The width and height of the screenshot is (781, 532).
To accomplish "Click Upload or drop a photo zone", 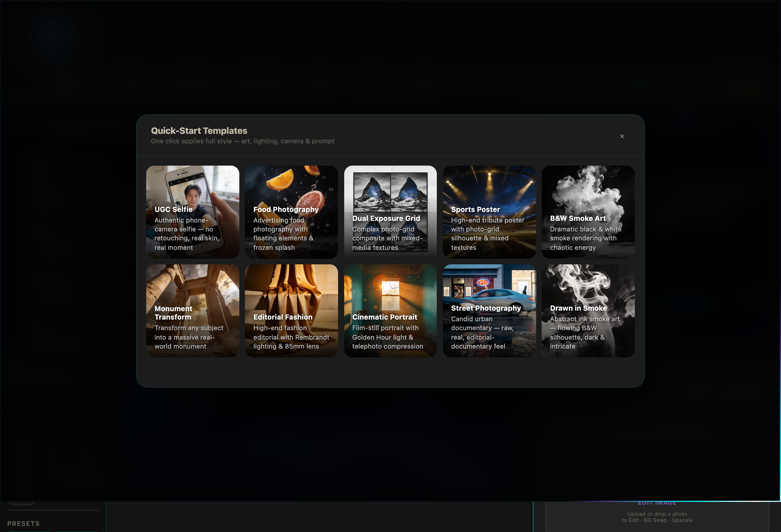I will click(657, 517).
